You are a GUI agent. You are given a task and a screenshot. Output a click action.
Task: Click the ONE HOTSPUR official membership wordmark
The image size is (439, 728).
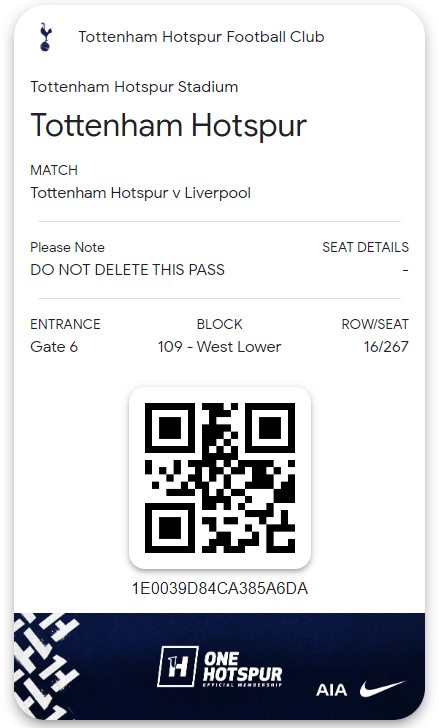point(243,669)
